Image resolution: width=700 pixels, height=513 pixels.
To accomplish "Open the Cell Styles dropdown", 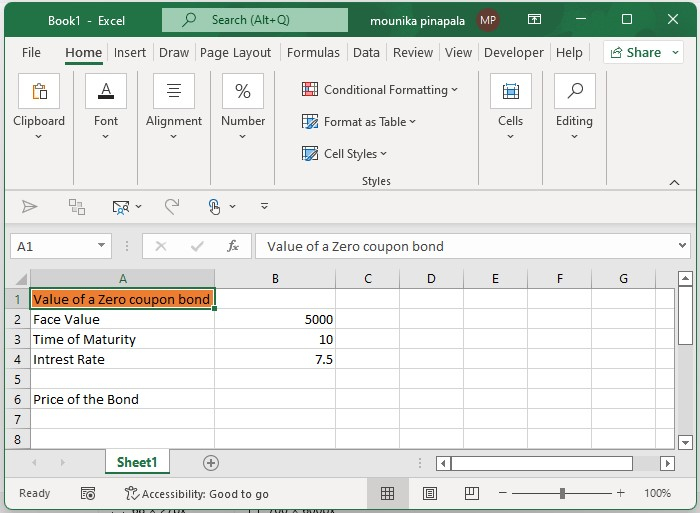I will coord(383,154).
